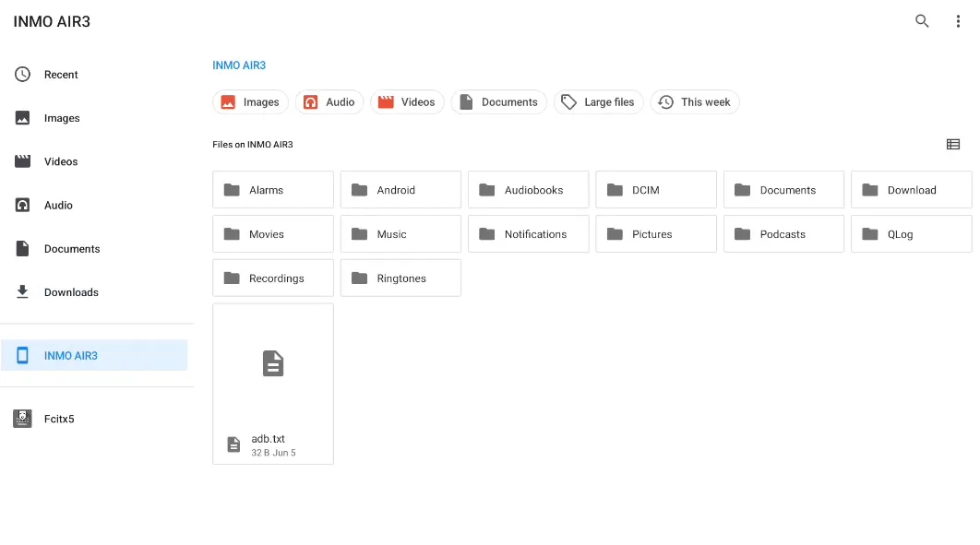Image resolution: width=980 pixels, height=545 pixels.
Task: Open the DCIM folder
Action: pyautogui.click(x=655, y=190)
